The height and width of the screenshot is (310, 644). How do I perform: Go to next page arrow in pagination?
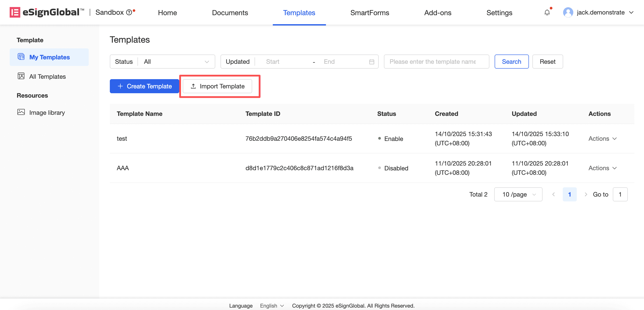(x=585, y=194)
